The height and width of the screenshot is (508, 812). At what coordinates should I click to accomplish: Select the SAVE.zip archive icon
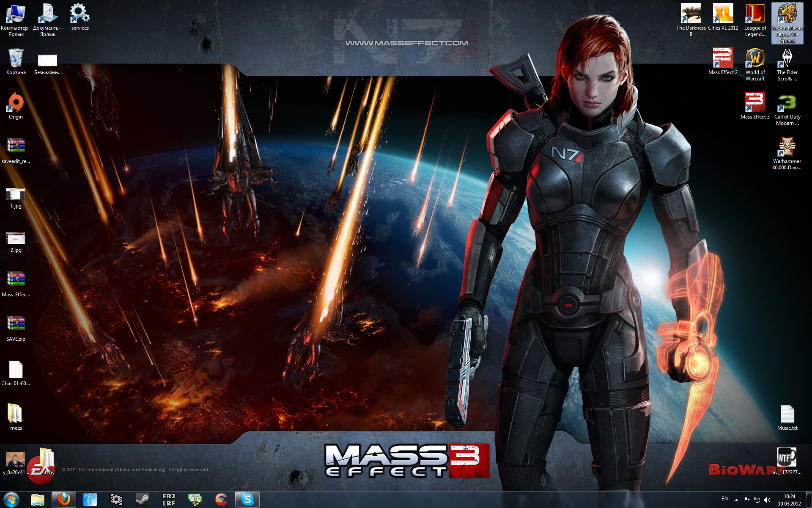pos(16,328)
